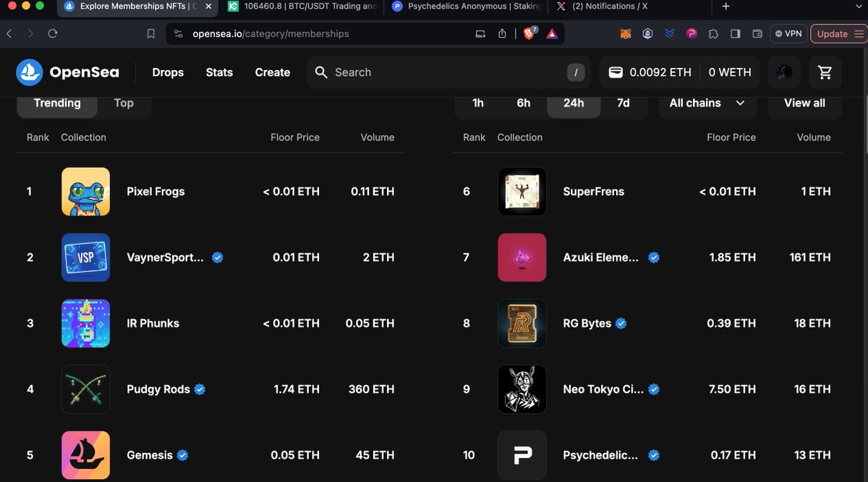
Task: Click the verified badge next to Gemesis
Action: 183,455
